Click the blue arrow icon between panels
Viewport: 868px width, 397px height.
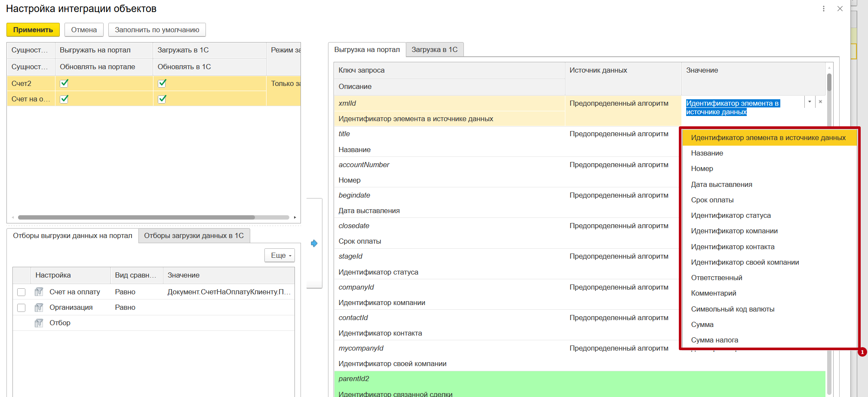click(314, 243)
